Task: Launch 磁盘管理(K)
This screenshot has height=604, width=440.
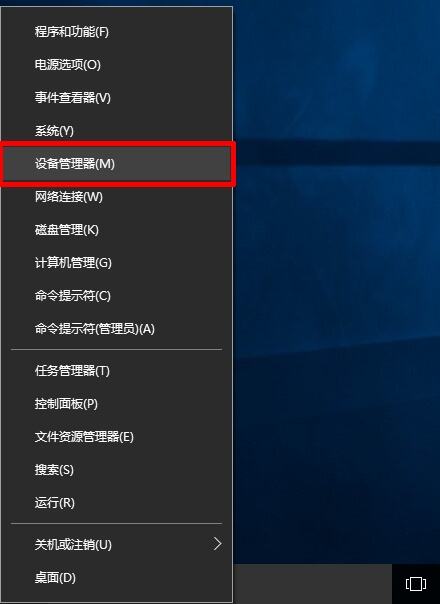Action: coord(116,230)
